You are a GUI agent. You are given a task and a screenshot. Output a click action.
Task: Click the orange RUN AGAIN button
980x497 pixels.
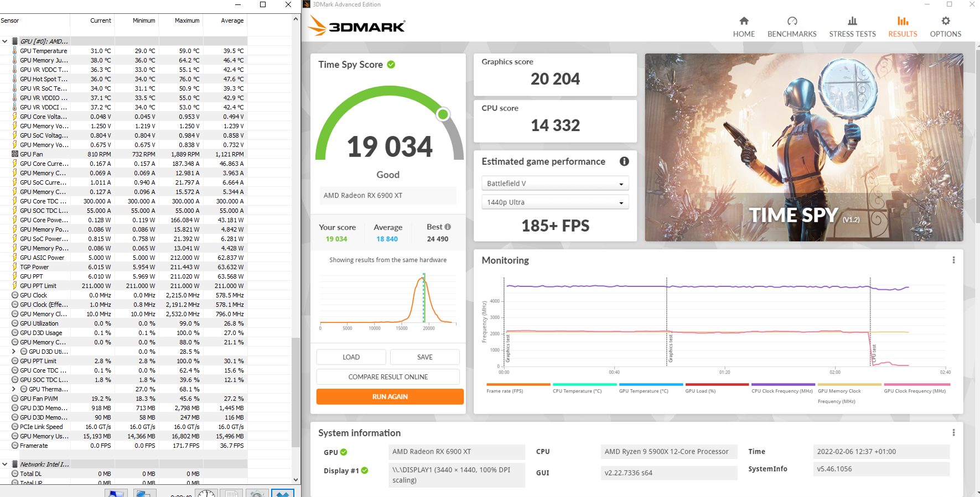coord(390,397)
